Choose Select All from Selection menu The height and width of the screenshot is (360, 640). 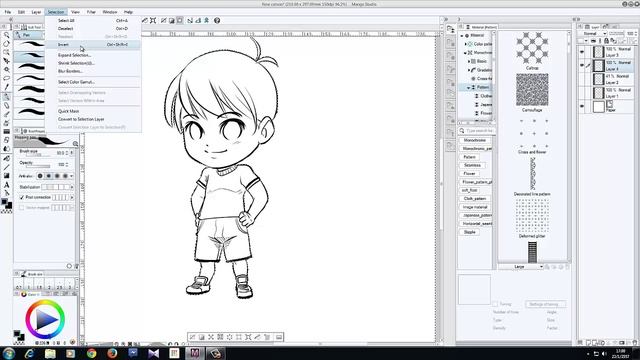(x=93, y=20)
